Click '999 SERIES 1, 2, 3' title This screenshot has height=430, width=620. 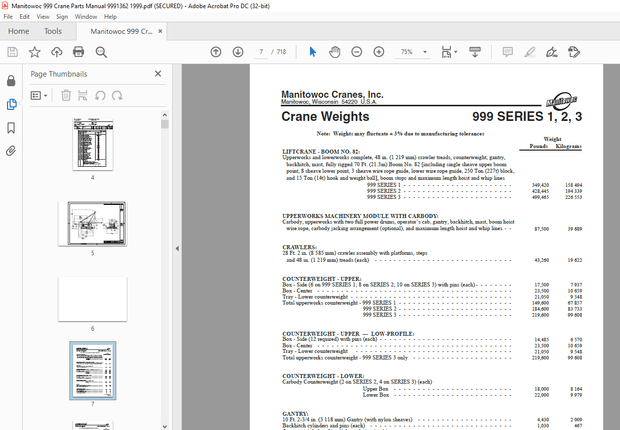pos(527,117)
